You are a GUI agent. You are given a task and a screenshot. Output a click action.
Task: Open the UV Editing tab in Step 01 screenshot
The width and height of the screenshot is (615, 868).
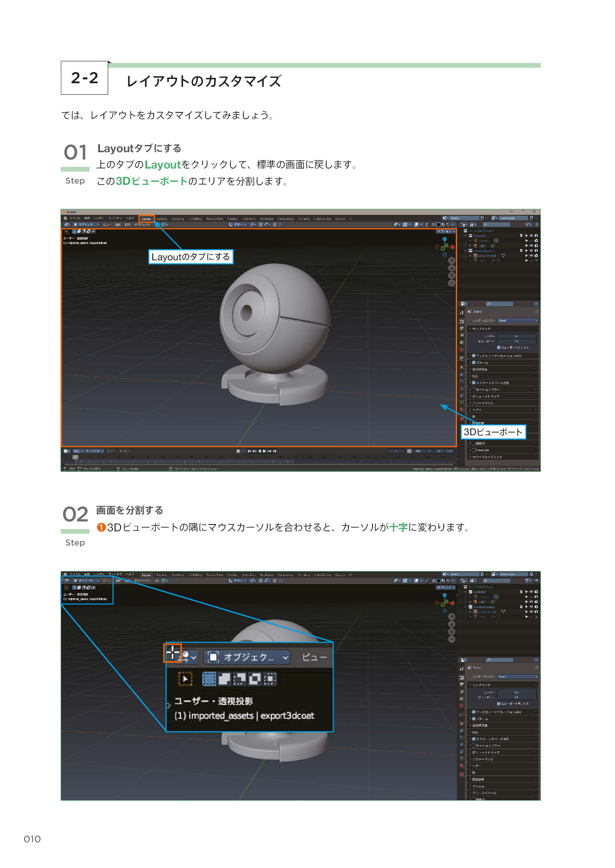pyautogui.click(x=195, y=219)
